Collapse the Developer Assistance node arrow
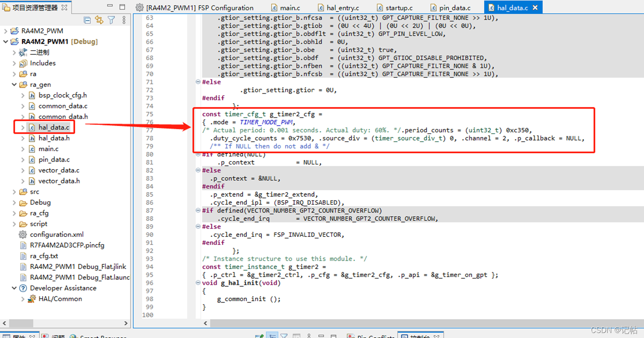 click(x=14, y=288)
